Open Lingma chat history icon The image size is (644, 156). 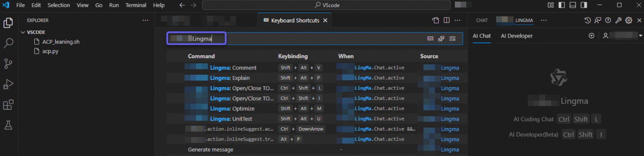(588, 20)
